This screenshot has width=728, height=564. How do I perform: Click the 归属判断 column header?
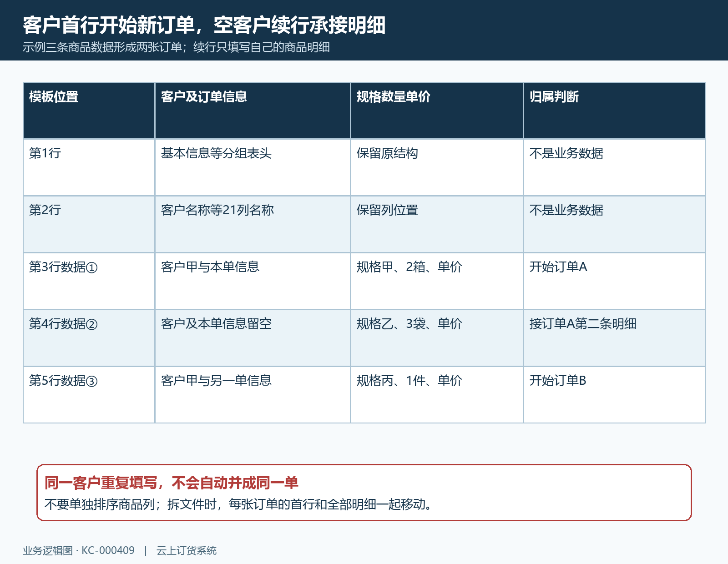click(x=614, y=111)
